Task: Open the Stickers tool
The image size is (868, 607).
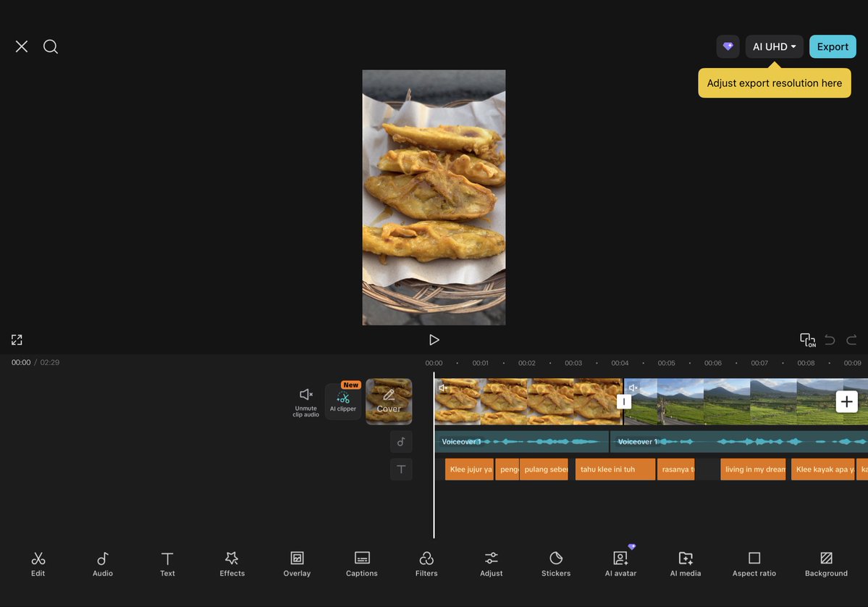Action: click(x=556, y=564)
